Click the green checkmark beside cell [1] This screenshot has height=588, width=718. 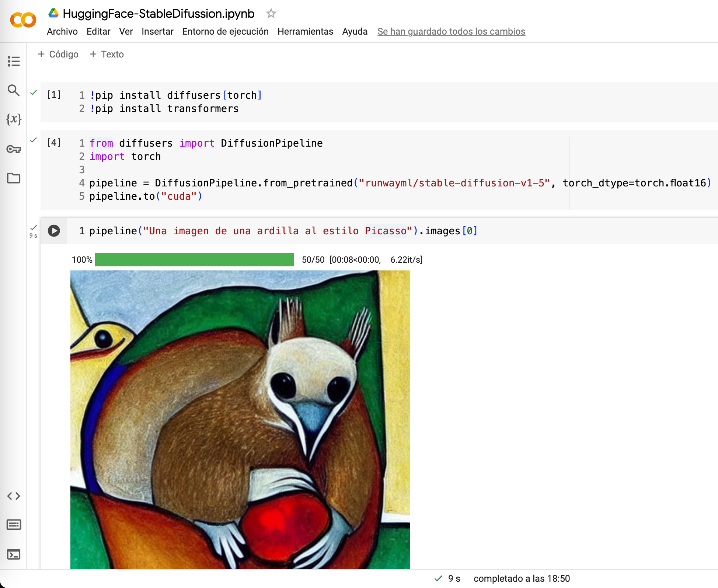pyautogui.click(x=34, y=92)
